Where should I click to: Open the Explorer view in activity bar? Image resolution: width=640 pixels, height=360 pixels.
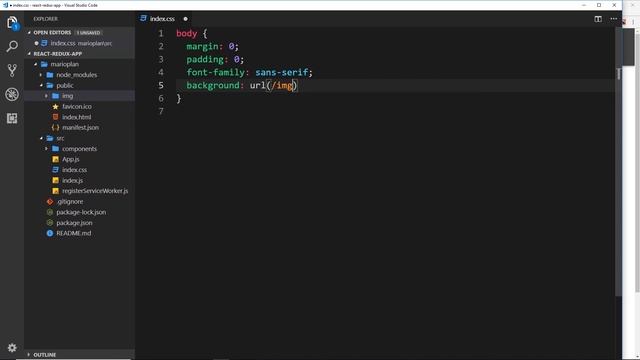[x=12, y=22]
